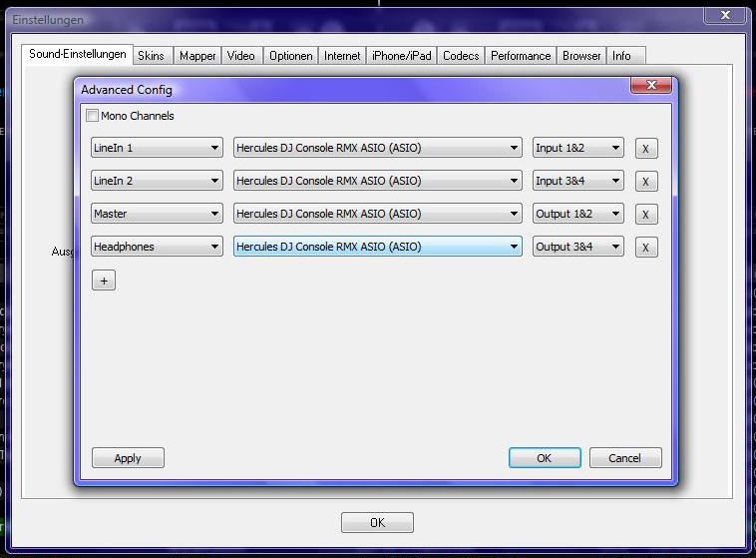Enable the Mono Channels checkbox

pos(92,116)
